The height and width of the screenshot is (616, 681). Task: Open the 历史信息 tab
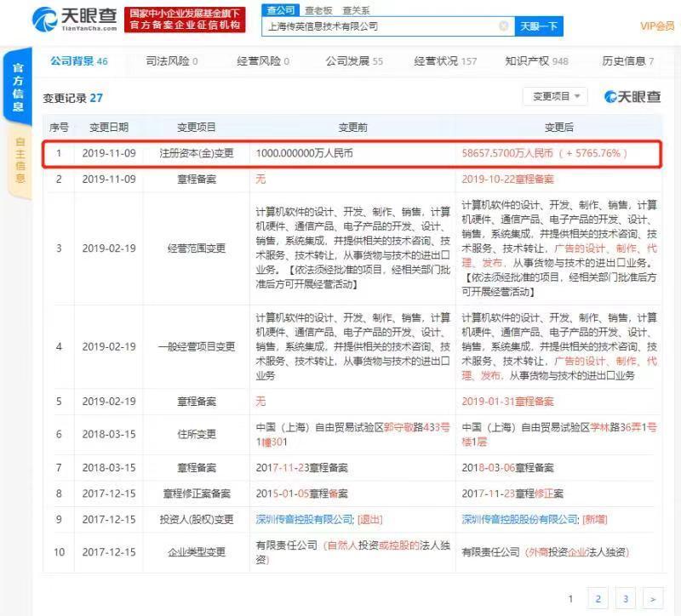click(x=627, y=61)
